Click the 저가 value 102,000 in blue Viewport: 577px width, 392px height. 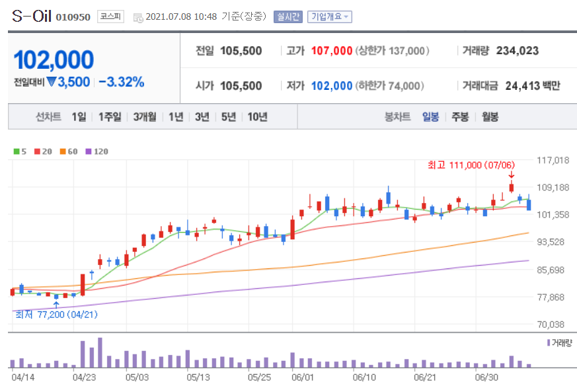pyautogui.click(x=332, y=86)
